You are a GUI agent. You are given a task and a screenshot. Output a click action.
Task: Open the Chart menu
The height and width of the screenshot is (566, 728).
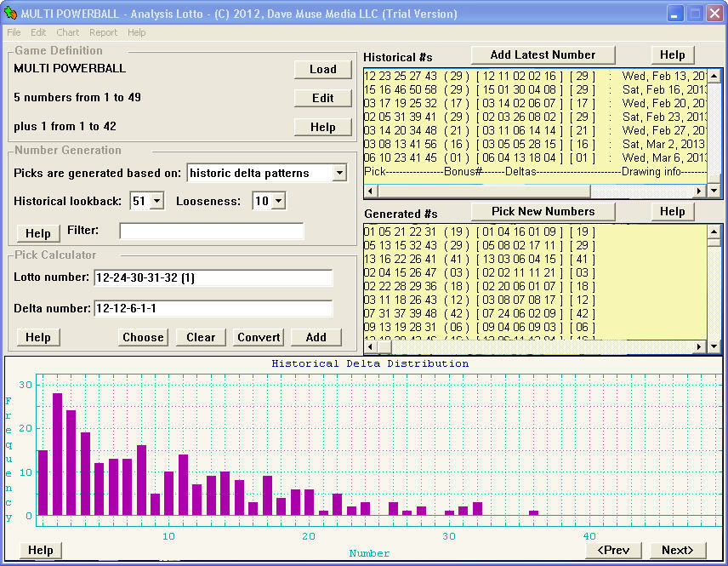[x=68, y=32]
